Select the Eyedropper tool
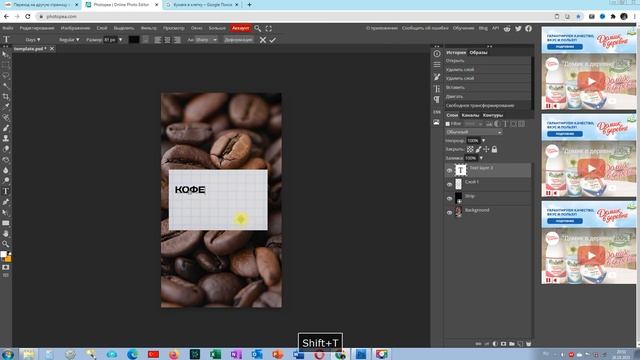 (6, 107)
